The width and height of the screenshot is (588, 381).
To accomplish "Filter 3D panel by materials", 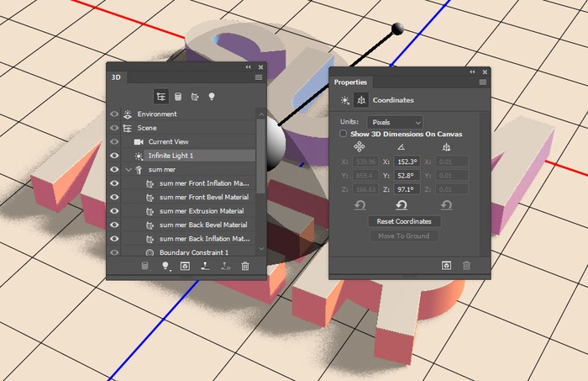I will click(195, 97).
